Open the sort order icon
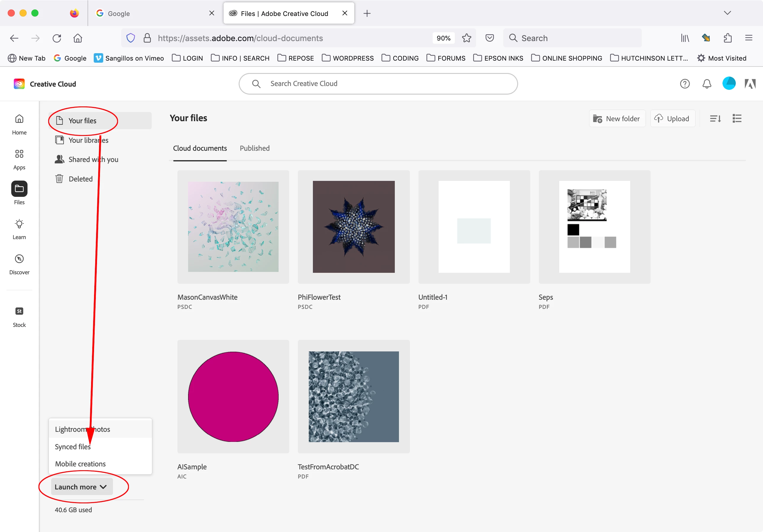This screenshot has width=763, height=532. pos(715,119)
